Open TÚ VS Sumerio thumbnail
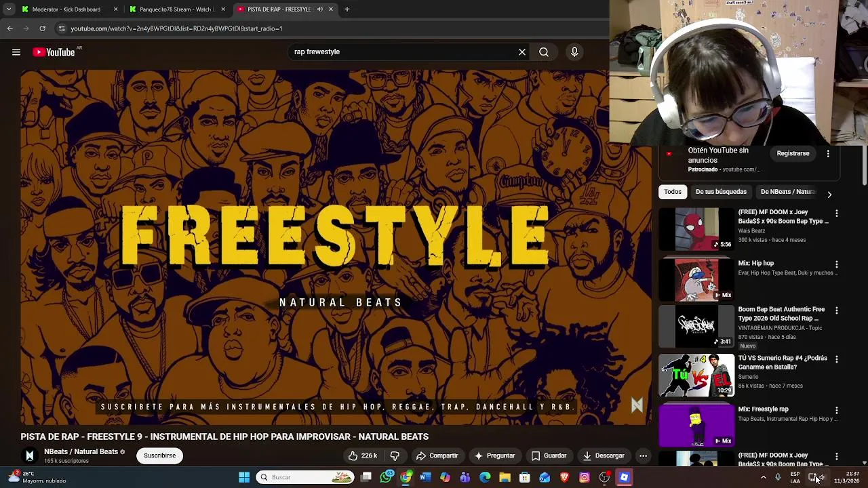The image size is (868, 488). (x=696, y=375)
